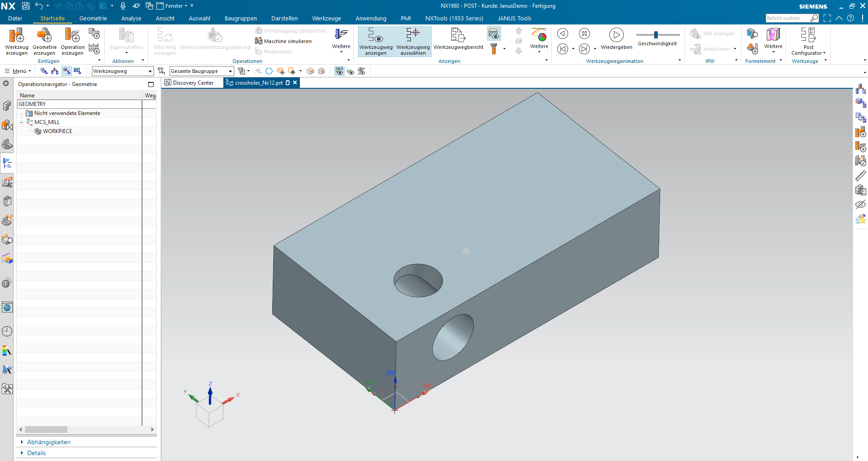Click the microphone voice command icon
This screenshot has width=868, height=461.
point(123,6)
